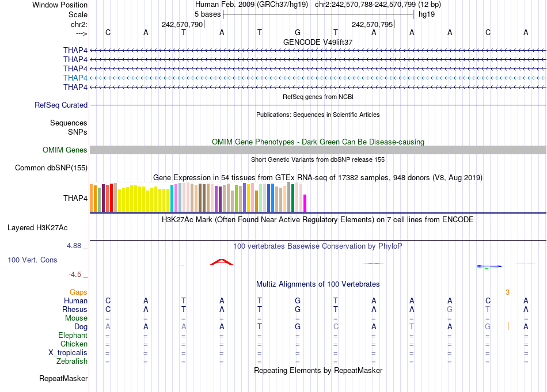The image size is (547, 392).
Task: Click the OMIM Genes track label
Action: tap(65, 150)
